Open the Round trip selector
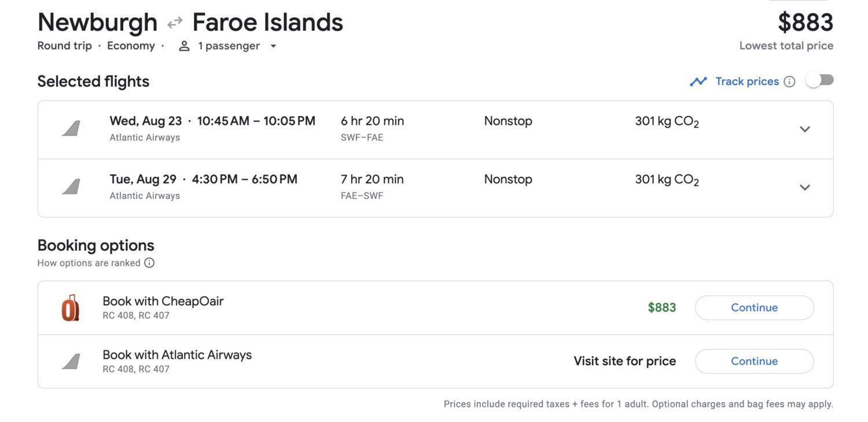 point(64,46)
